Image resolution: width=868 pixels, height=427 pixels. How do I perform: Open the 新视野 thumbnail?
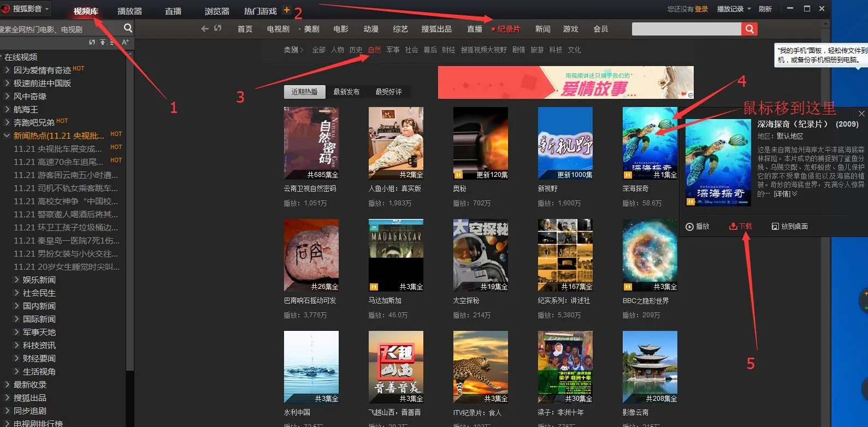pos(565,143)
